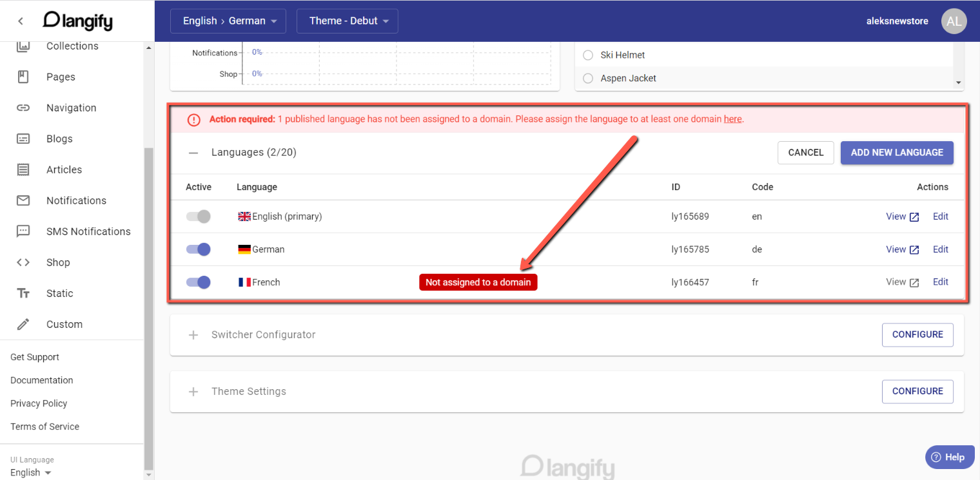Open Pages in the sidebar
This screenshot has width=980, height=480.
61,77
